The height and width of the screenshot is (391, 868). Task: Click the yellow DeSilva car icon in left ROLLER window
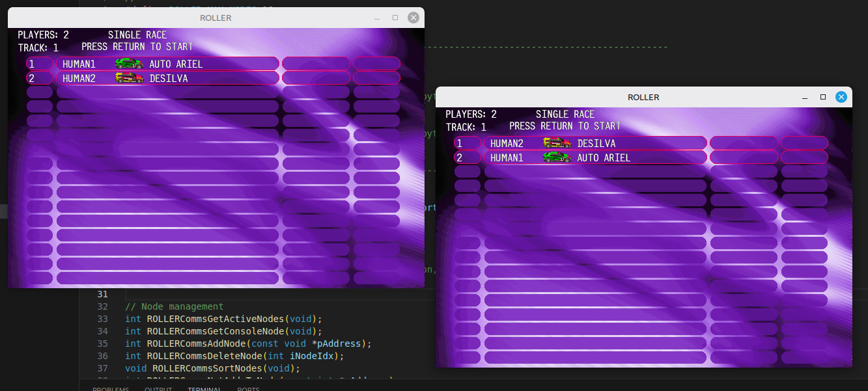[129, 78]
